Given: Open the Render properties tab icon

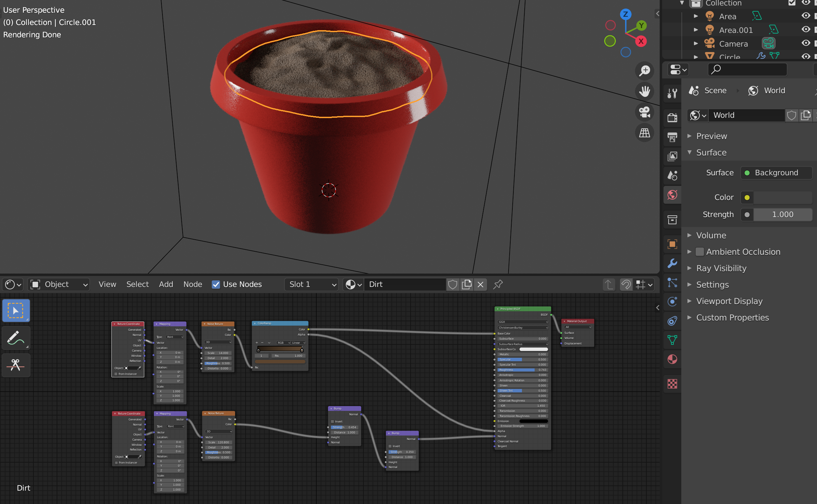Looking at the screenshot, I should 672,117.
